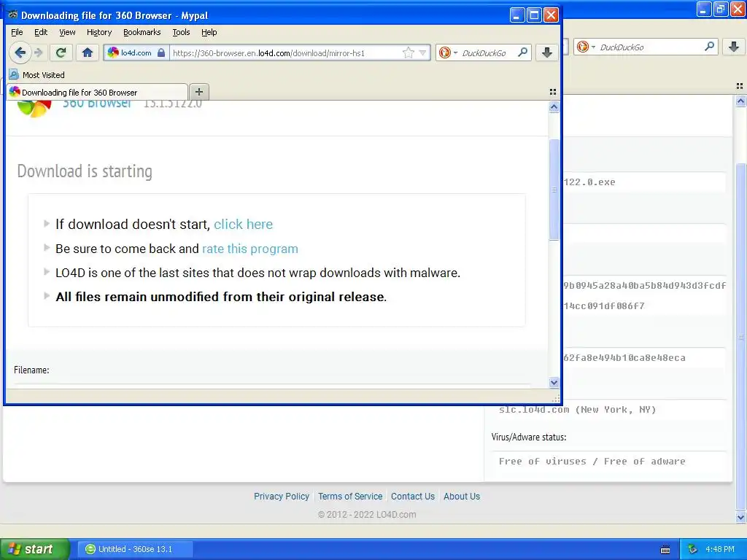Go back with the Back arrow button
The image size is (747, 560).
coord(20,52)
